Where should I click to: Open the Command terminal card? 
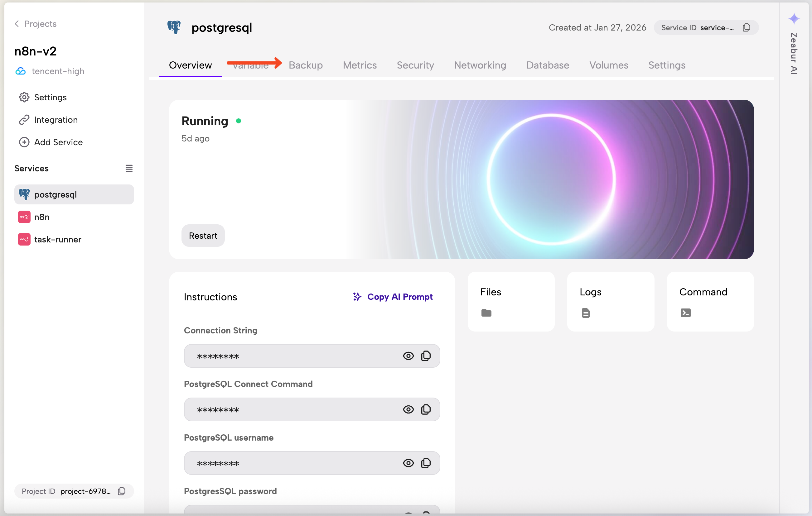[710, 302]
